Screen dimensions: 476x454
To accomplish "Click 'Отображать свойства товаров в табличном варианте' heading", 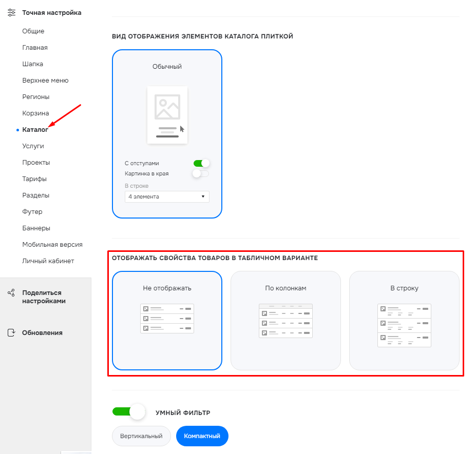I will coord(215,258).
